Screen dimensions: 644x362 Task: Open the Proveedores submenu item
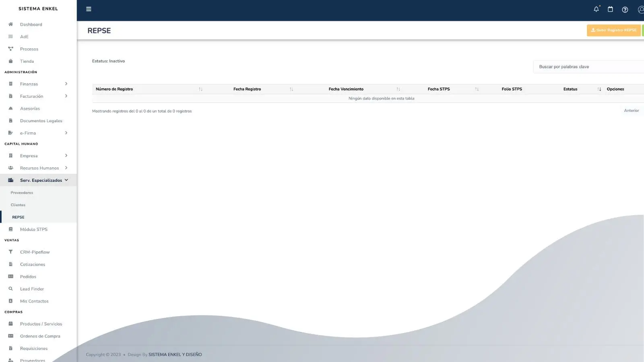pos(22,193)
